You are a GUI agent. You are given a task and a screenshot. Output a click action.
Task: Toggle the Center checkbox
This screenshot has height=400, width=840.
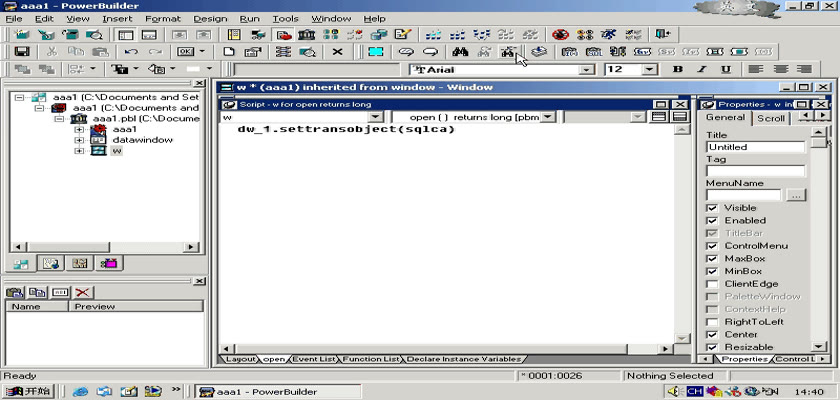(x=712, y=335)
